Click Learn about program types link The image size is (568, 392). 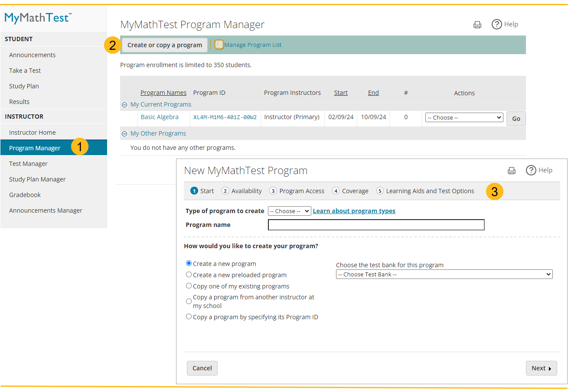click(354, 211)
